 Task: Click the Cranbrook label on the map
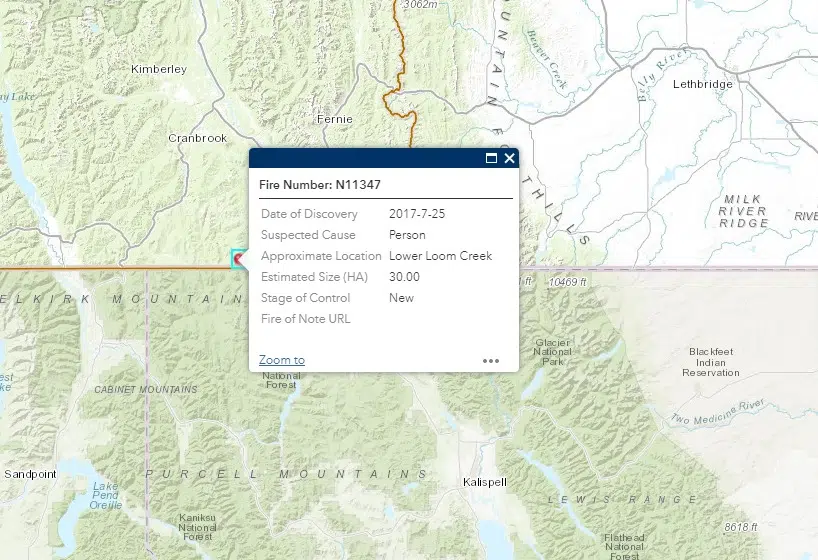pyautogui.click(x=197, y=138)
